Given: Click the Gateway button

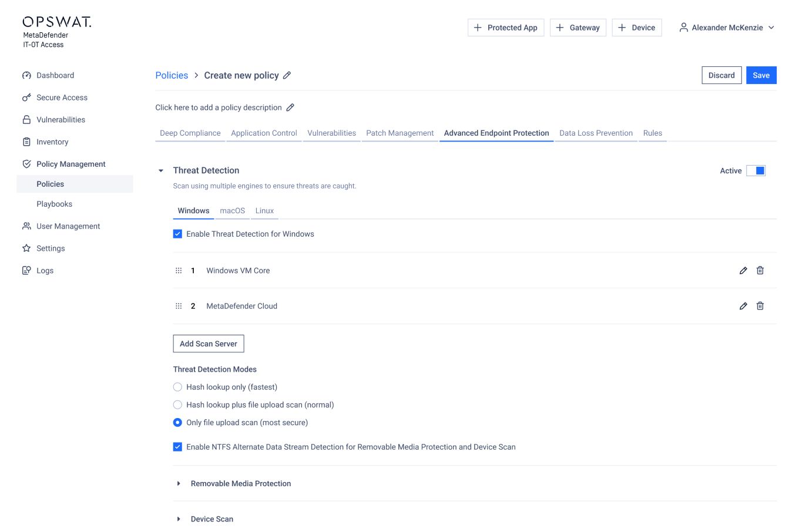Looking at the screenshot, I should tap(578, 28).
